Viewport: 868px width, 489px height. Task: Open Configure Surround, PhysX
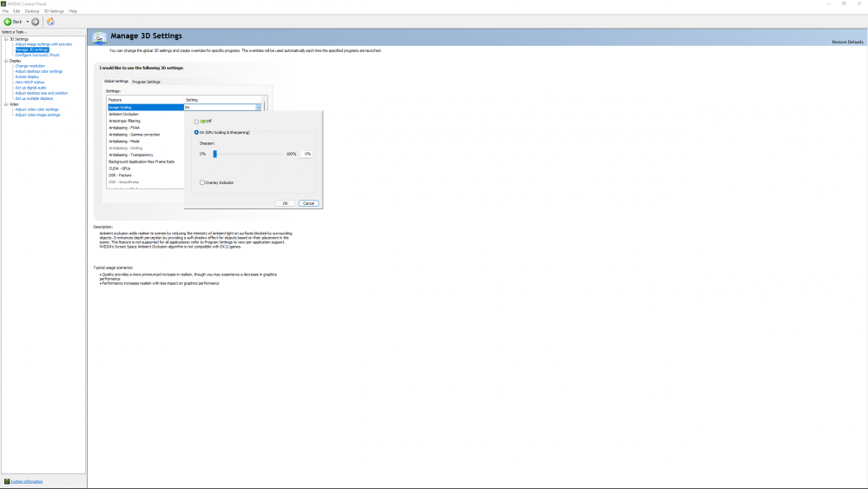37,55
